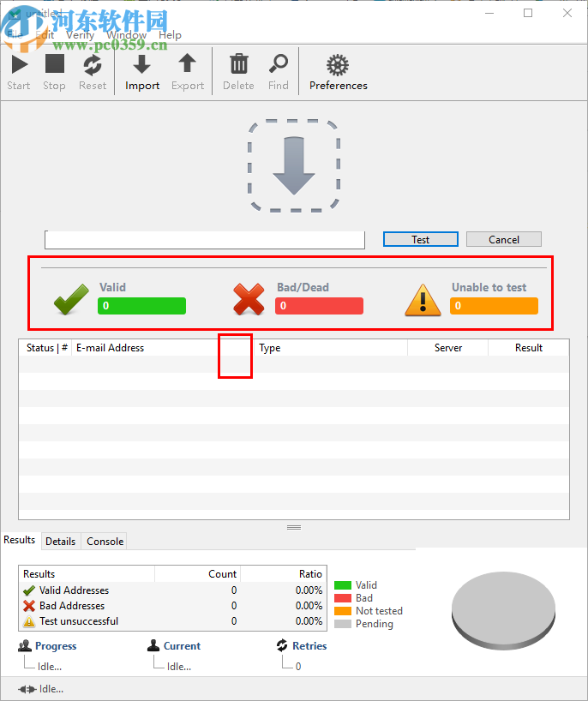Click the Current heading label
This screenshot has height=701, width=588.
182,646
